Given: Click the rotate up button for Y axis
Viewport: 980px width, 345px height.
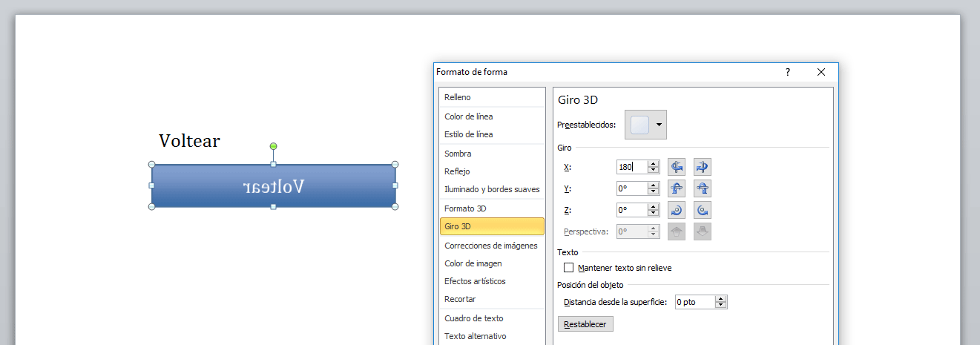Looking at the screenshot, I should 677,188.
